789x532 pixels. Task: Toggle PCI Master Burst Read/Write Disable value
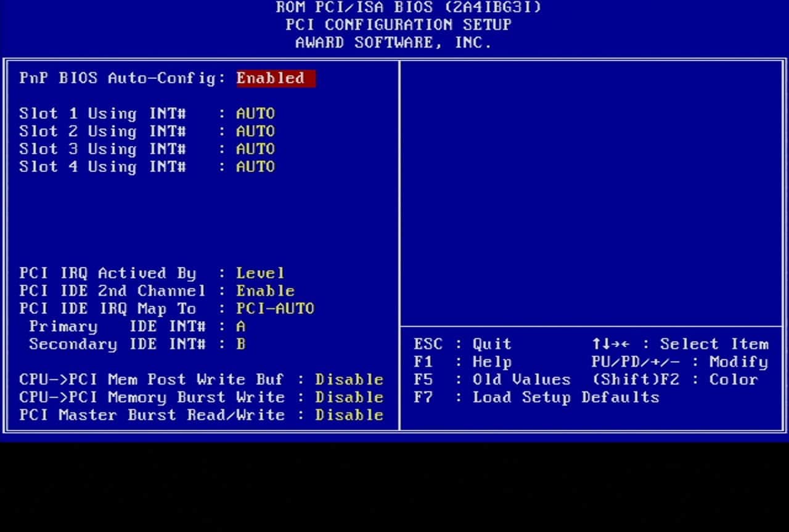(349, 415)
